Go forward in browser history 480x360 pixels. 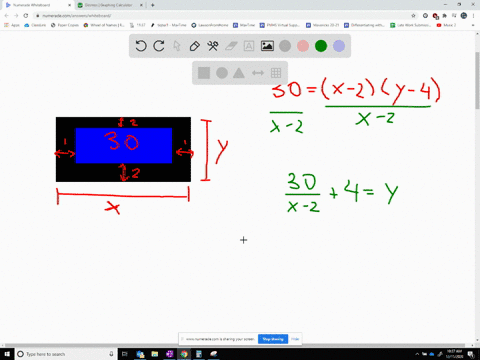(16, 16)
